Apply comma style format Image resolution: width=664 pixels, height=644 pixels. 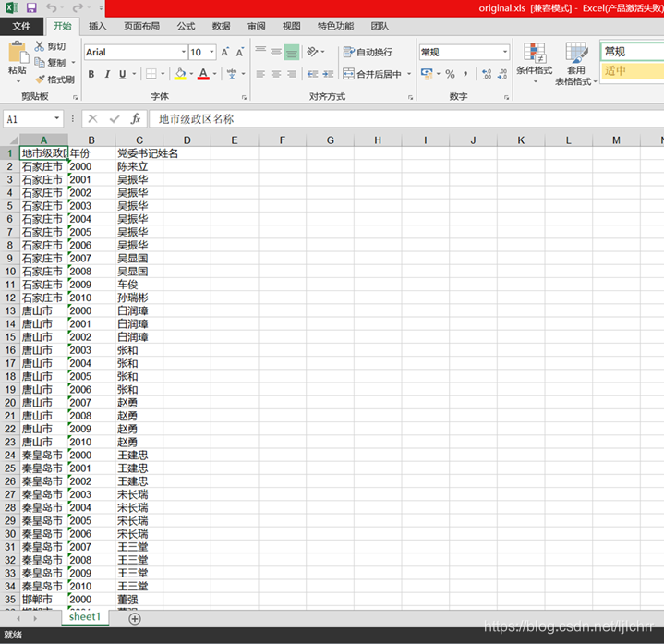465,74
